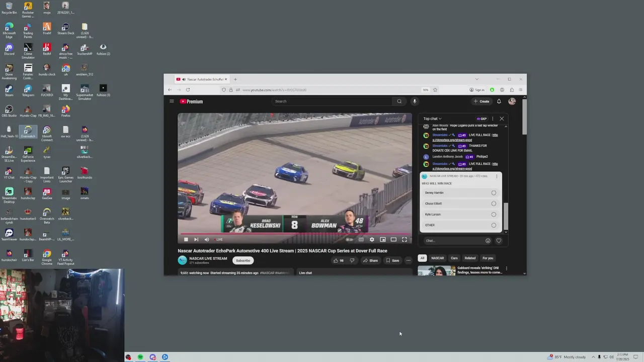This screenshot has width=644, height=362.
Task: Toggle subtitles in the video player
Action: pos(361,239)
